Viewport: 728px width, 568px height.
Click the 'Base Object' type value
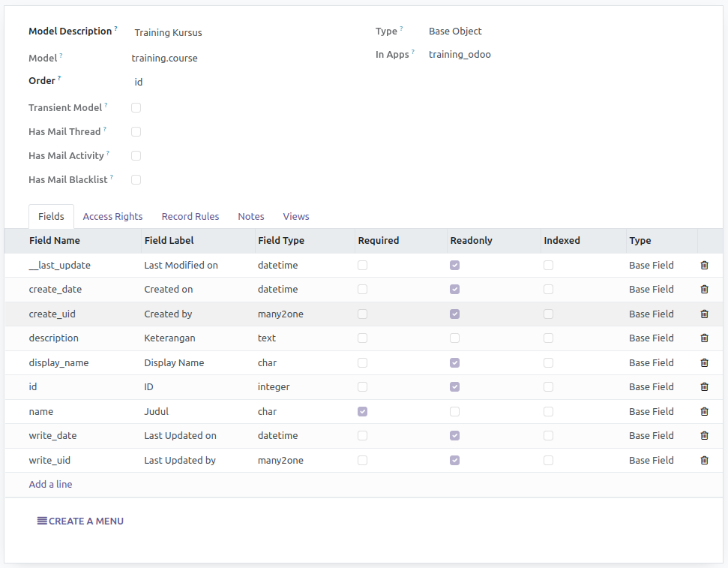tap(455, 32)
